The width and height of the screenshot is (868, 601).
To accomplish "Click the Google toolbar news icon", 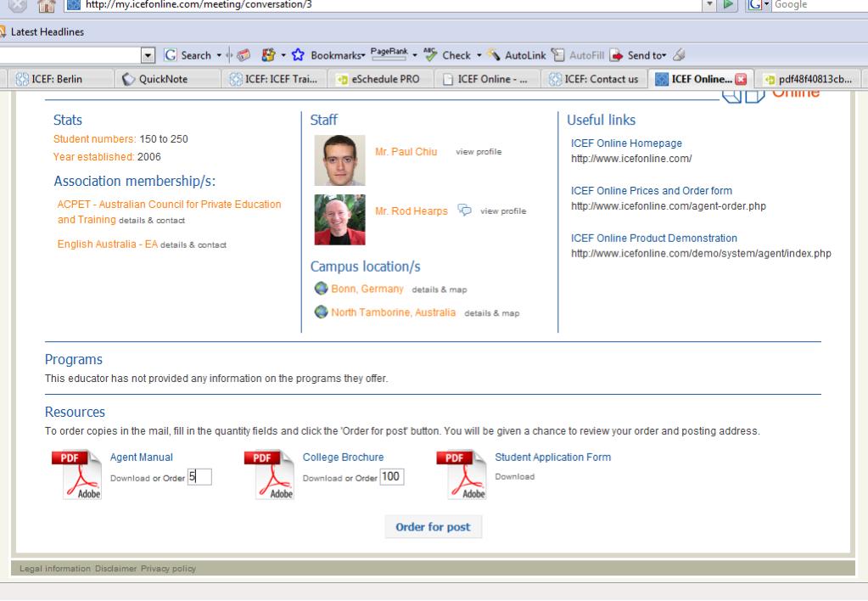I will click(x=243, y=55).
